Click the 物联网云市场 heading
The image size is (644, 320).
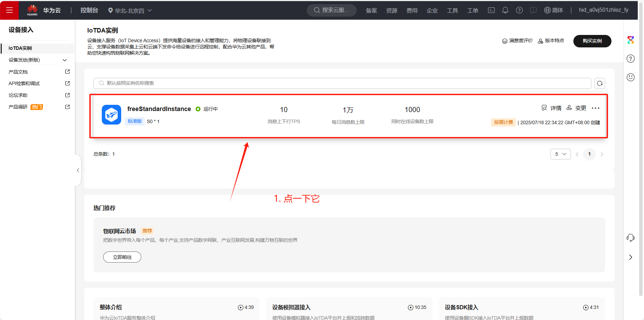(x=119, y=231)
